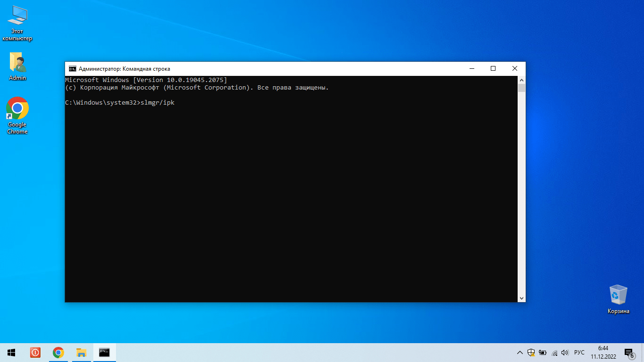Viewport: 644px width, 362px height.
Task: Click the battery power tray icon
Action: [543, 353]
